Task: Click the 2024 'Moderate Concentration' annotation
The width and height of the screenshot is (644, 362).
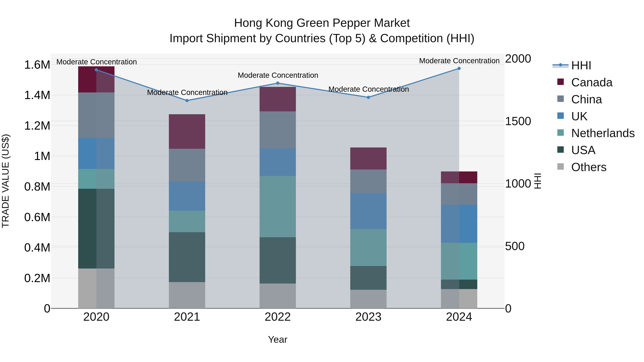Action: pyautogui.click(x=459, y=61)
